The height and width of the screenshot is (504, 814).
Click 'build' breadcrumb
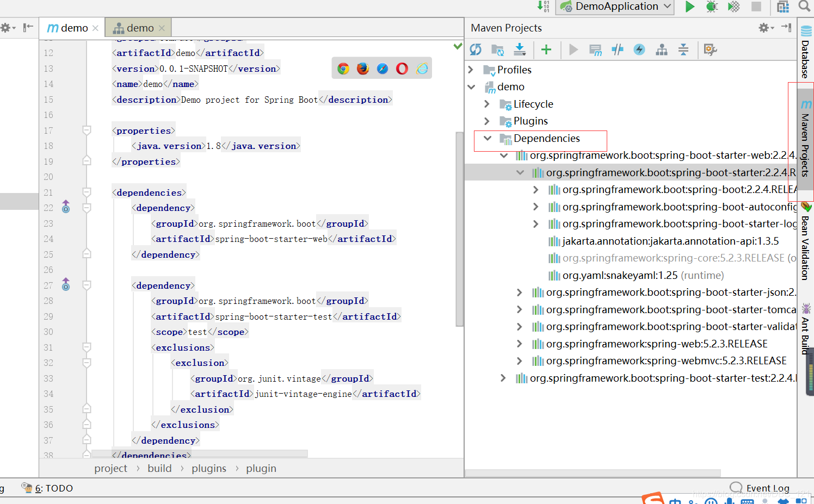pyautogui.click(x=159, y=469)
